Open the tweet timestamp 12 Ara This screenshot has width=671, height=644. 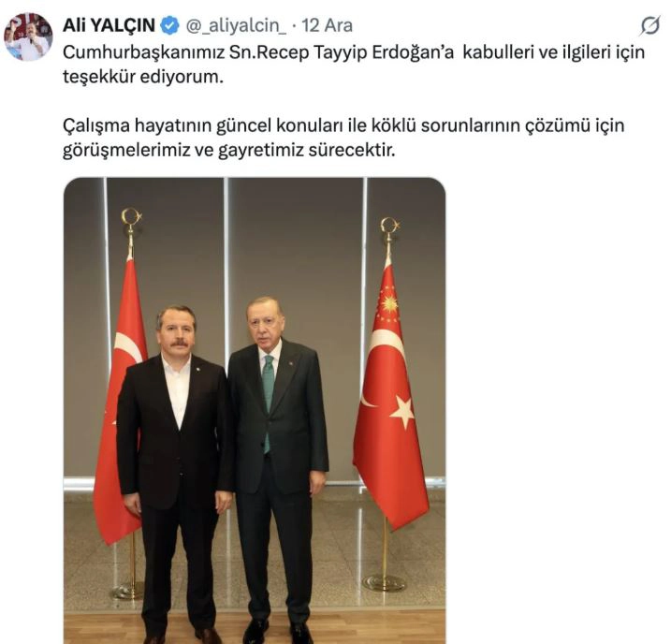tap(327, 25)
